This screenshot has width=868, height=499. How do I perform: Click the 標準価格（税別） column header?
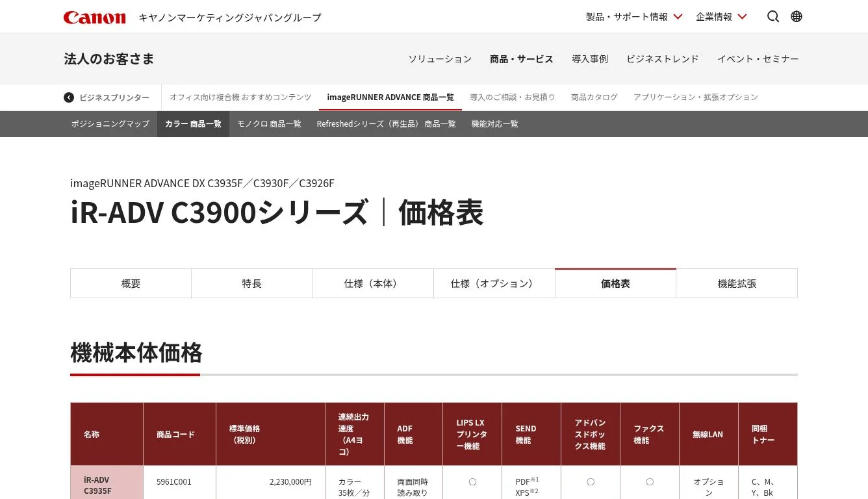[270, 434]
